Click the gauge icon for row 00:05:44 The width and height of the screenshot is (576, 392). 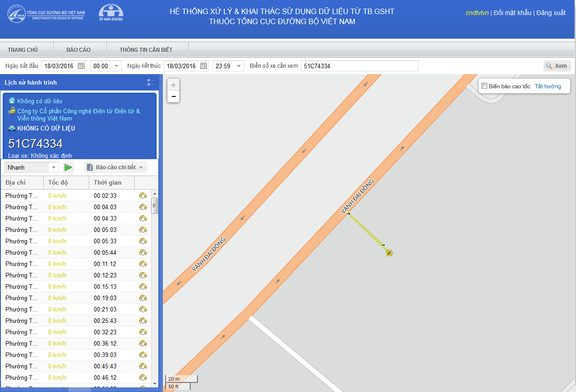[143, 252]
